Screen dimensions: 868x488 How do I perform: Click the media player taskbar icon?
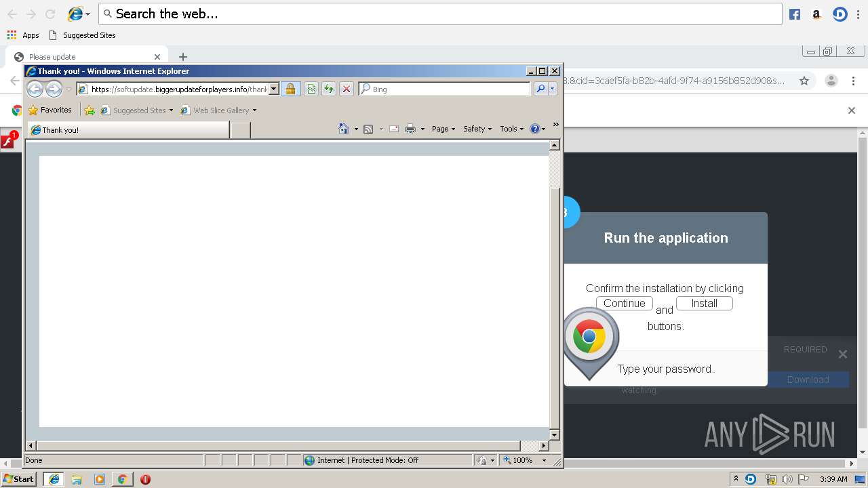pos(100,479)
